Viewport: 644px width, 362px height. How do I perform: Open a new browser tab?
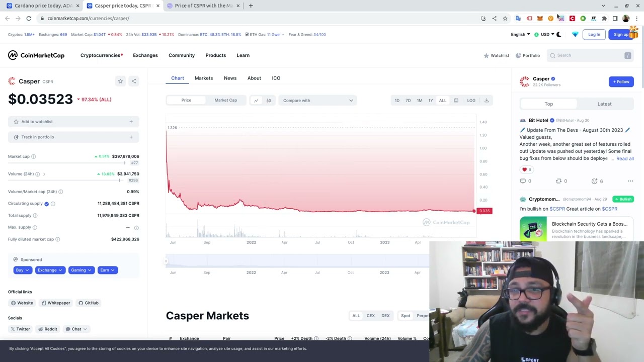click(251, 6)
